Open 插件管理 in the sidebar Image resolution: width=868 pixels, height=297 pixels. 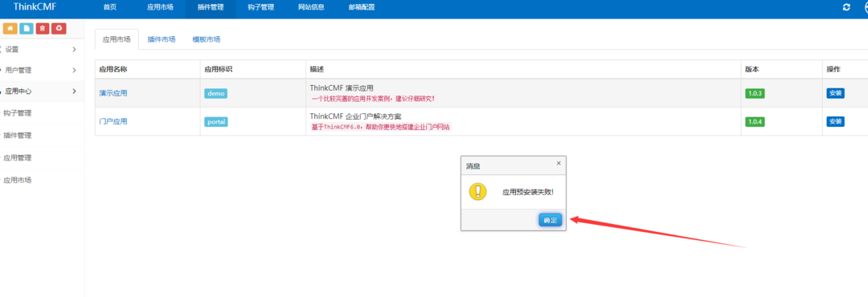point(17,136)
